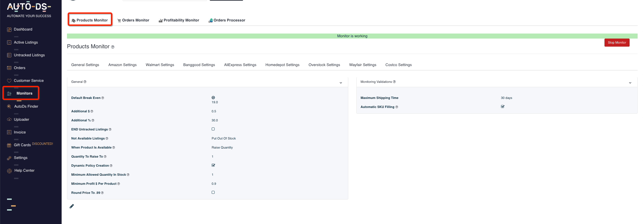Open the Products Monitor tab
The width and height of the screenshot is (644, 224).
[90, 20]
